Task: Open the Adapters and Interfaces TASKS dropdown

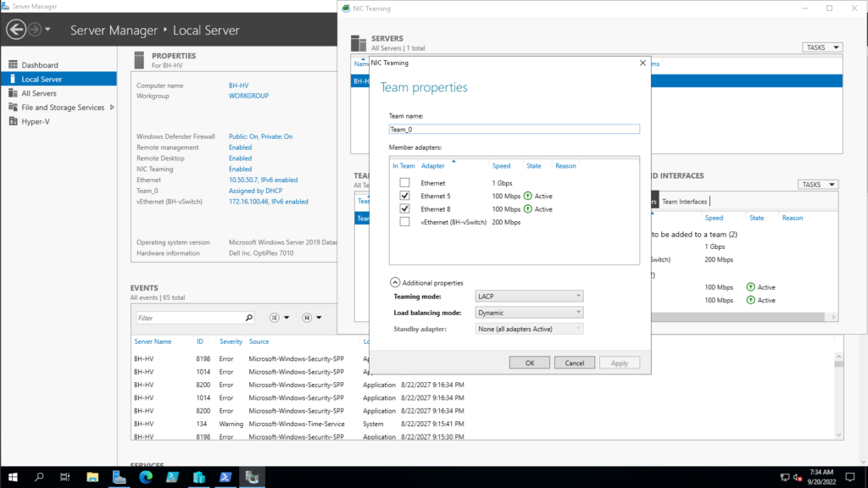Action: pos(818,185)
